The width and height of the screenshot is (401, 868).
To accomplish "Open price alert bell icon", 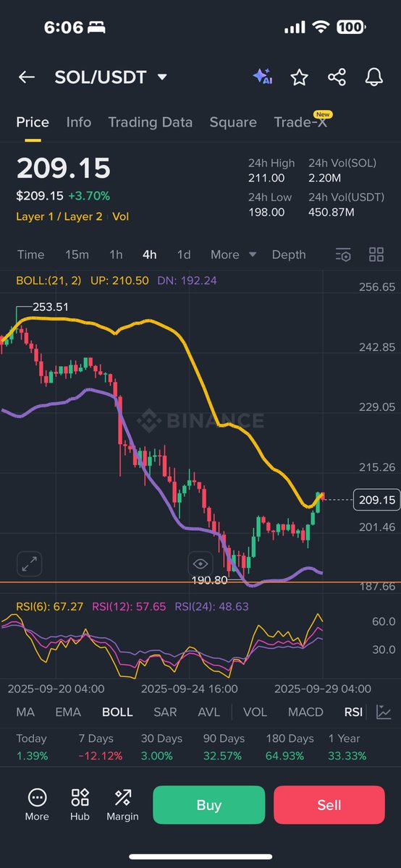I will (373, 77).
